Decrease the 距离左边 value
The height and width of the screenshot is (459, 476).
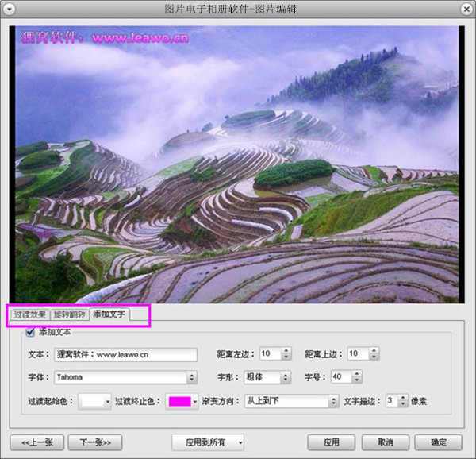tap(286, 357)
